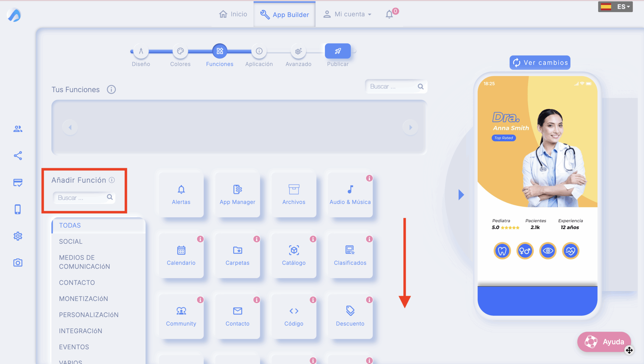
Task: Expand the phone preview panel arrow
Action: [x=461, y=195]
